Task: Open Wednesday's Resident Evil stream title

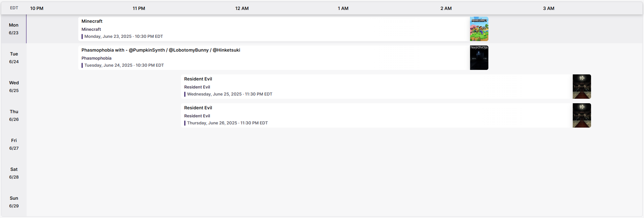Action: coord(198,79)
